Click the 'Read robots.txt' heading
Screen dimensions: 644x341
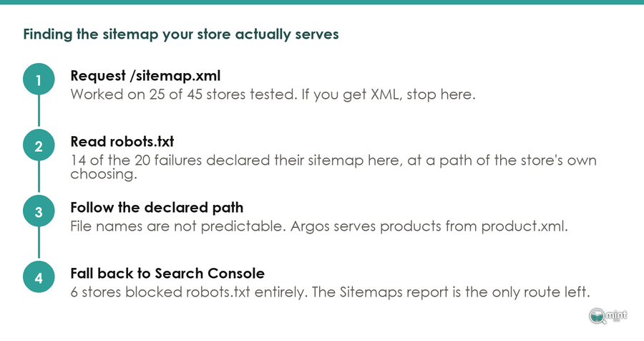(122, 142)
